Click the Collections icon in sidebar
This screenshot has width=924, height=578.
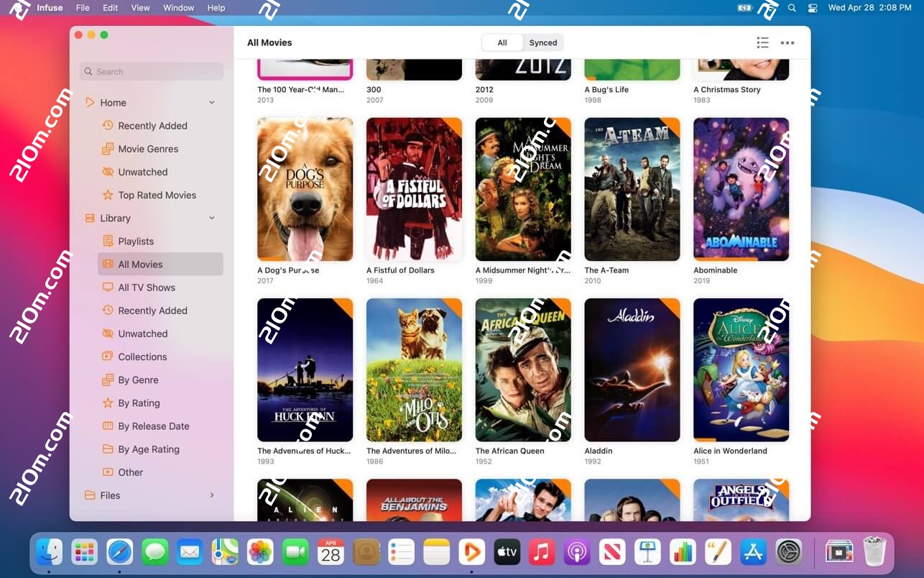[x=107, y=357]
